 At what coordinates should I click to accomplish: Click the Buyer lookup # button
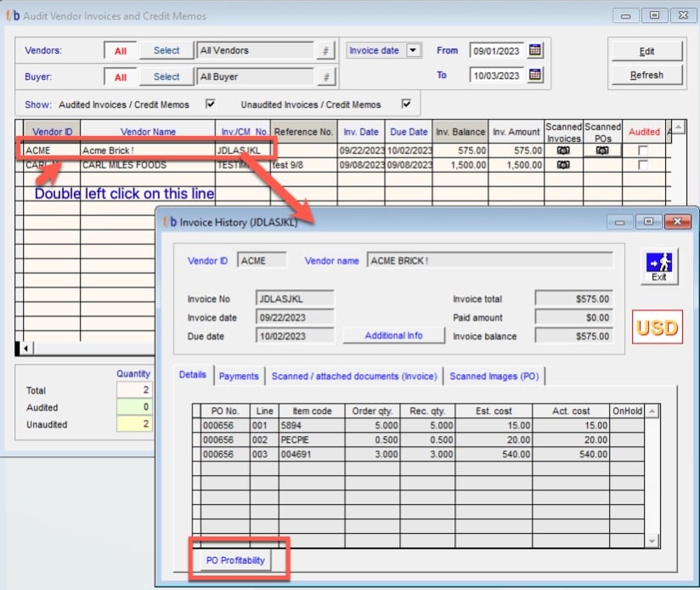324,77
